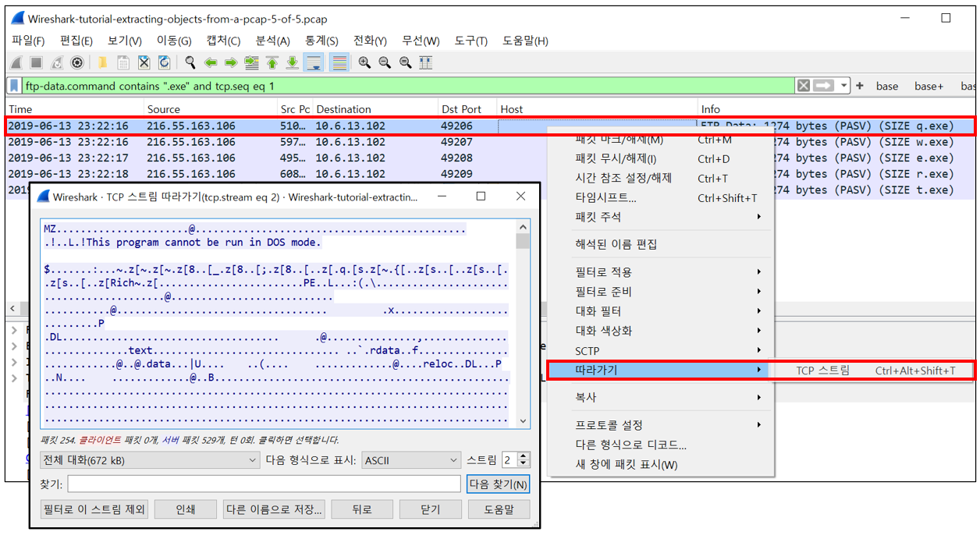
Task: Click the zoom in magnifier icon
Action: click(x=364, y=62)
